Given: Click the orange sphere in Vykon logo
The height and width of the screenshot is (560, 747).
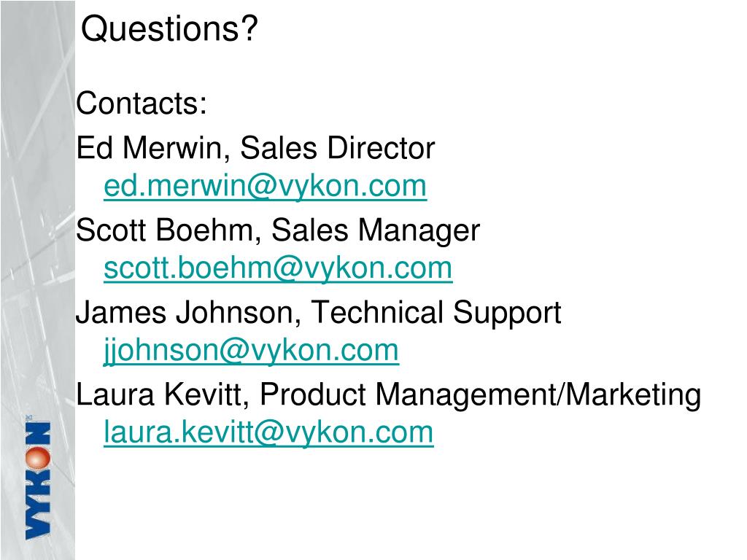Looking at the screenshot, I should (38, 458).
